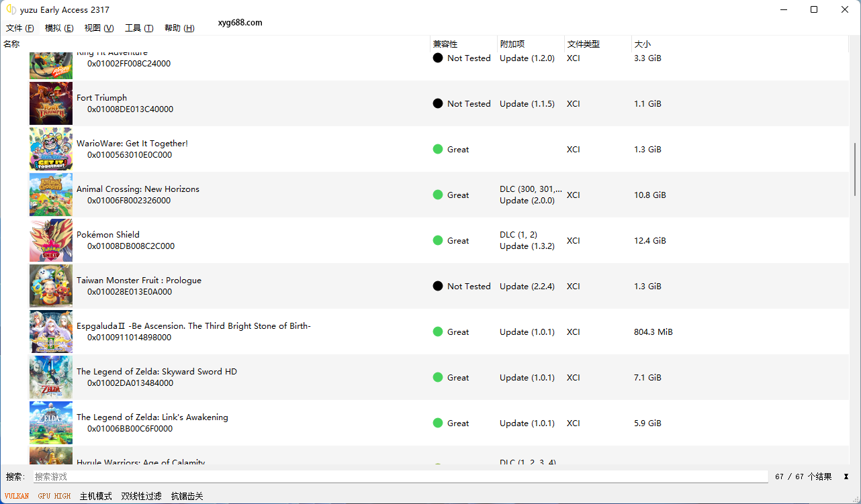The image size is (861, 504).
Task: Sort games by the 大小 column header
Action: pyautogui.click(x=740, y=44)
